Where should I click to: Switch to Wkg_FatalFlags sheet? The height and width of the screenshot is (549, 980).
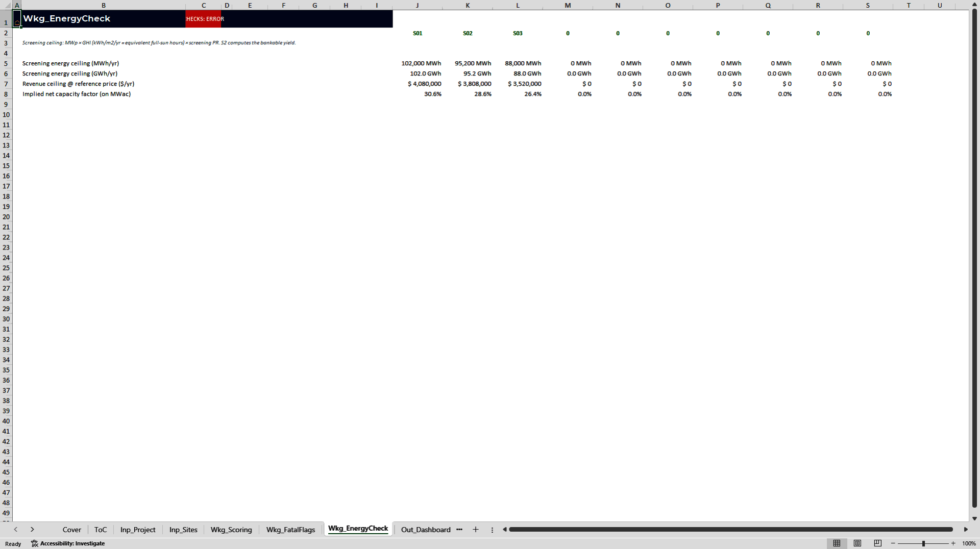pos(290,530)
